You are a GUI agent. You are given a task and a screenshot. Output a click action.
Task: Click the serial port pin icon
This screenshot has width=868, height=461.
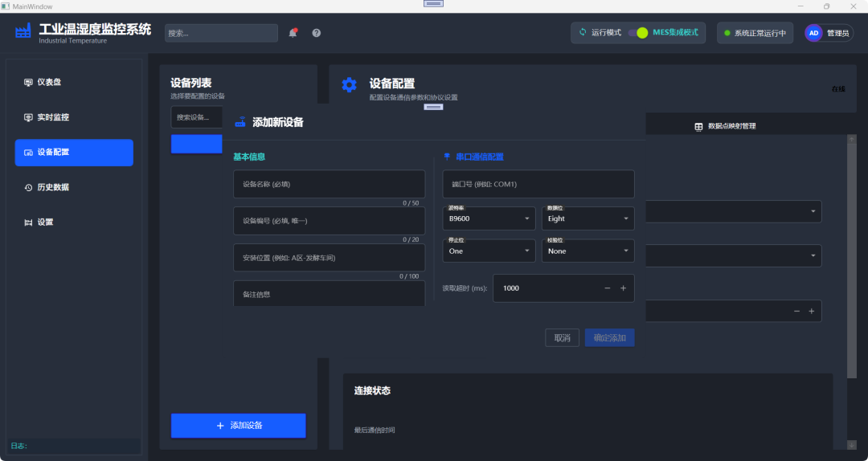pyautogui.click(x=448, y=157)
